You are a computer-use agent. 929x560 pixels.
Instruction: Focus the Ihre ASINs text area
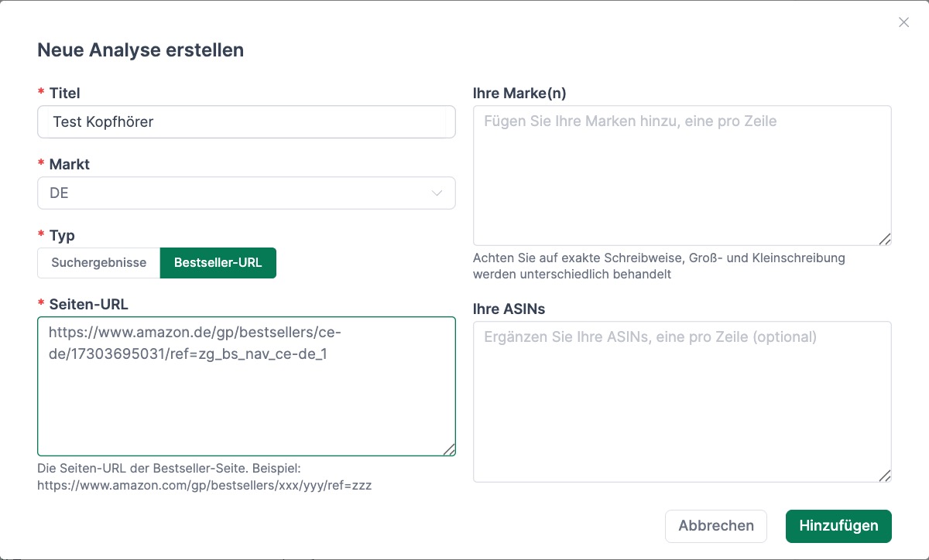pyautogui.click(x=681, y=402)
